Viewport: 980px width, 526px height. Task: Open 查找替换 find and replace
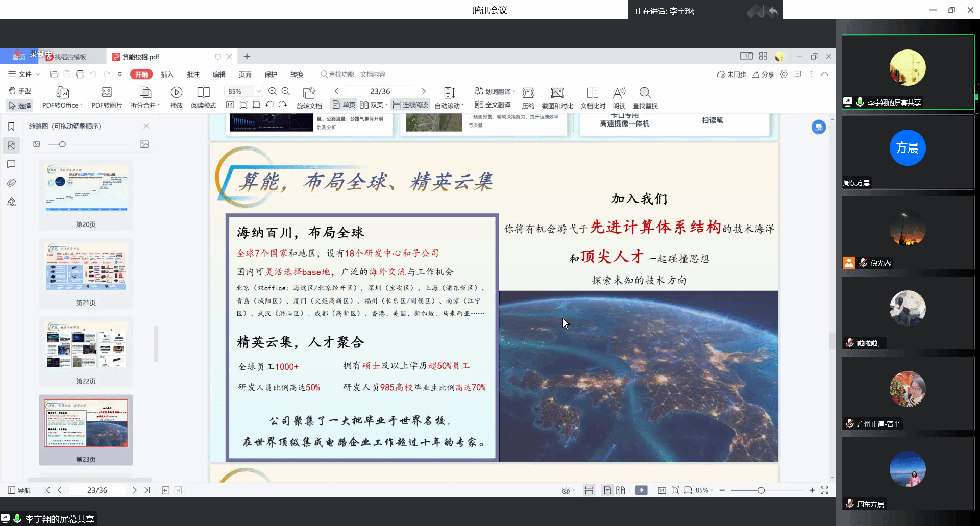[x=645, y=93]
